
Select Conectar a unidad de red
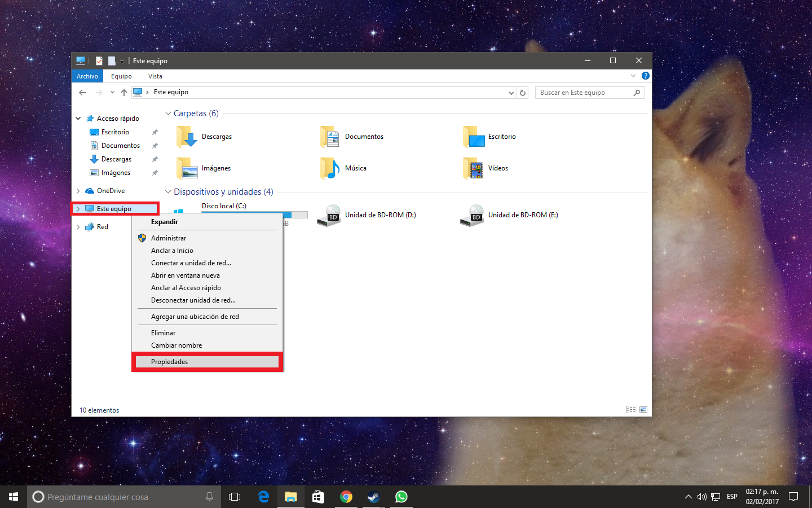(207, 263)
